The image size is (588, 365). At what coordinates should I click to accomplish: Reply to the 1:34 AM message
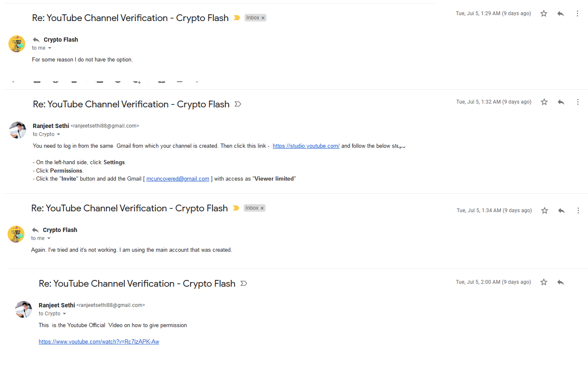point(561,210)
